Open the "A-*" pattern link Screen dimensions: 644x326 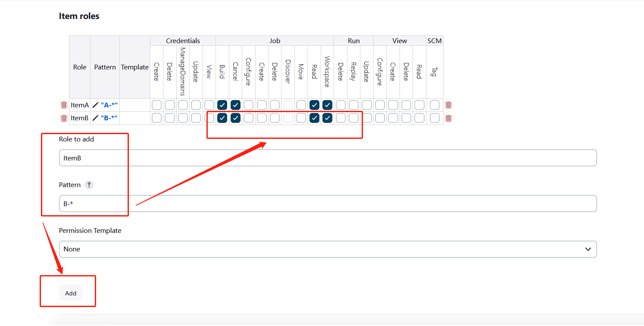109,105
